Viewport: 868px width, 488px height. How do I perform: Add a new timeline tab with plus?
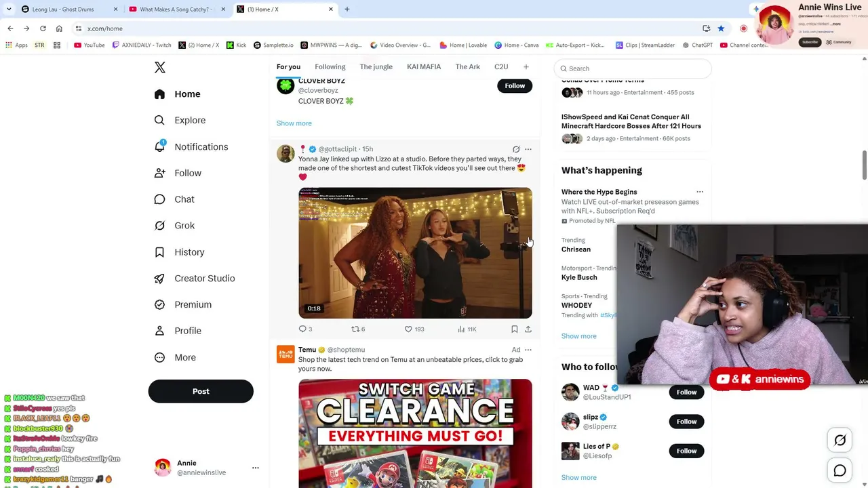pos(526,66)
